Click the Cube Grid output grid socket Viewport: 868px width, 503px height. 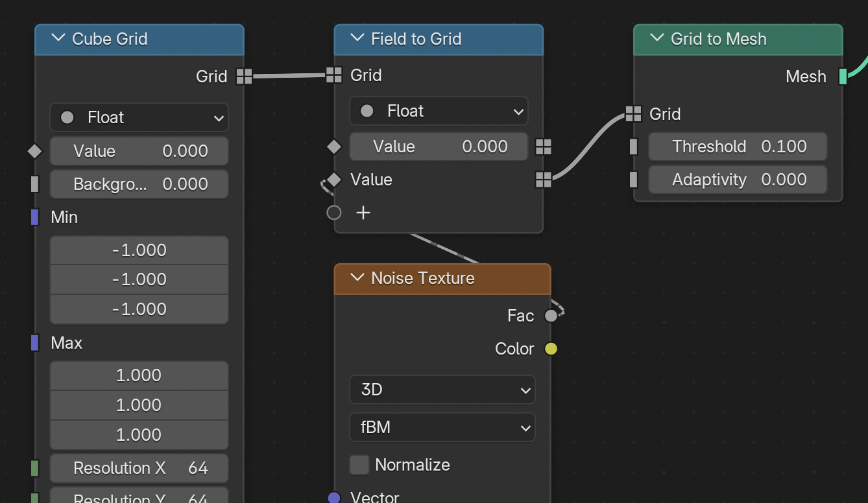[244, 76]
